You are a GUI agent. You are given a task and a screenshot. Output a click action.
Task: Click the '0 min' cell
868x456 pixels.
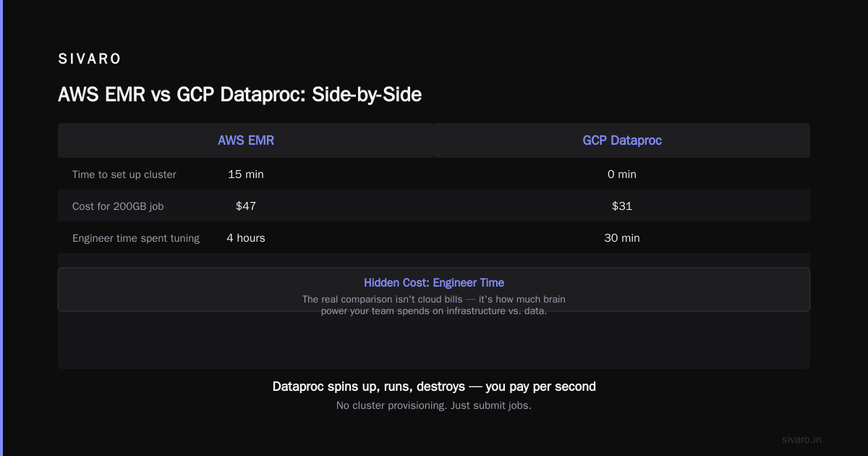point(622,174)
